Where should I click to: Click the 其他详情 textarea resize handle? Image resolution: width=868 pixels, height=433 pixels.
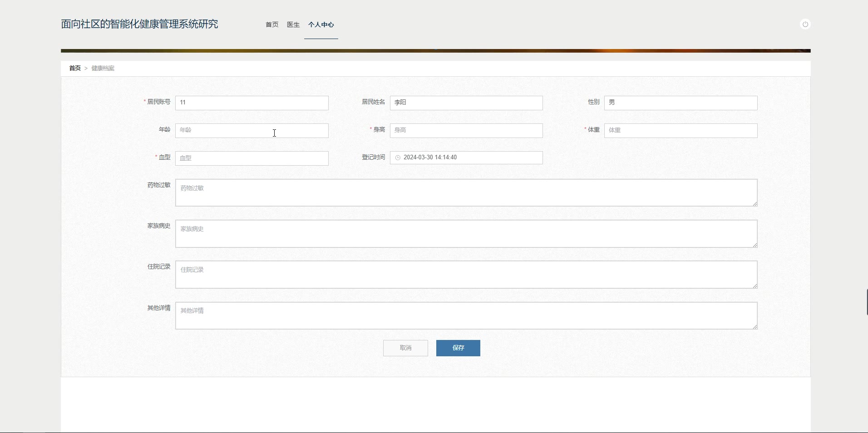[x=755, y=327]
